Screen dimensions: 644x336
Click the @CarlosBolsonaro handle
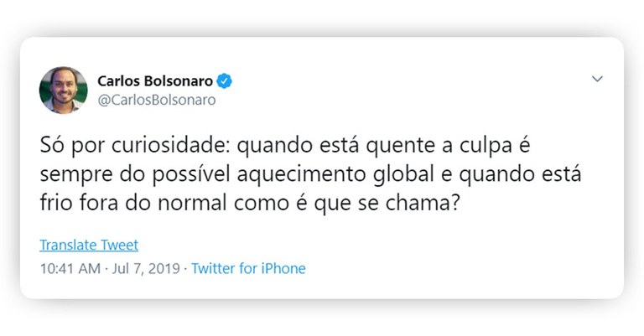(157, 100)
